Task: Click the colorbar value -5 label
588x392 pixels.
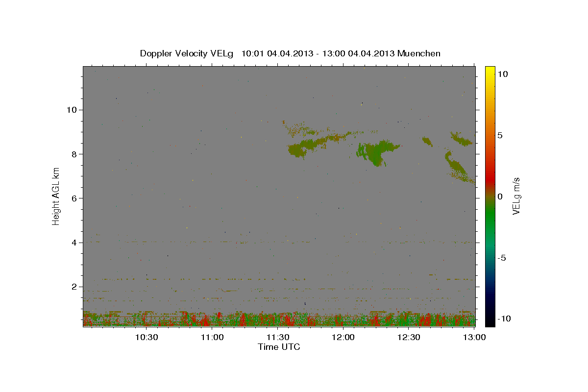Action: point(502,258)
